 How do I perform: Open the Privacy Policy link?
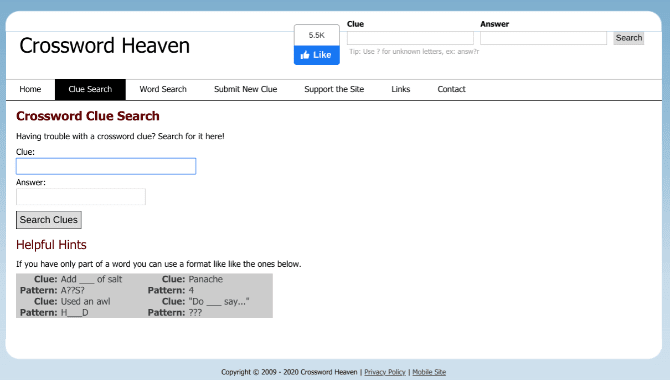pyautogui.click(x=385, y=372)
